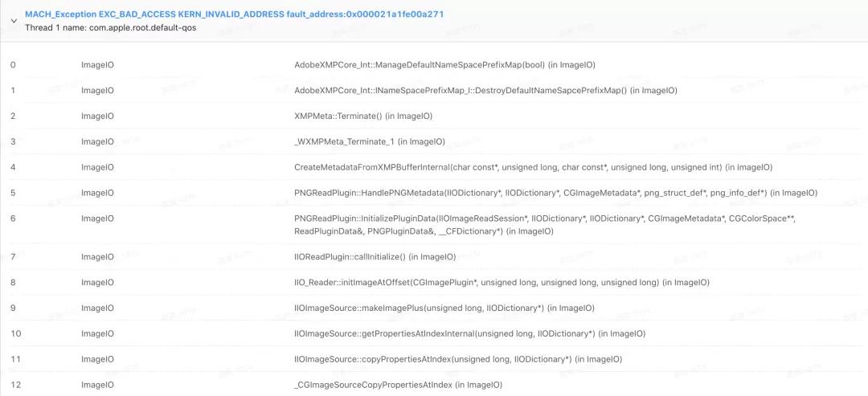Click frame index number 10

[15, 334]
